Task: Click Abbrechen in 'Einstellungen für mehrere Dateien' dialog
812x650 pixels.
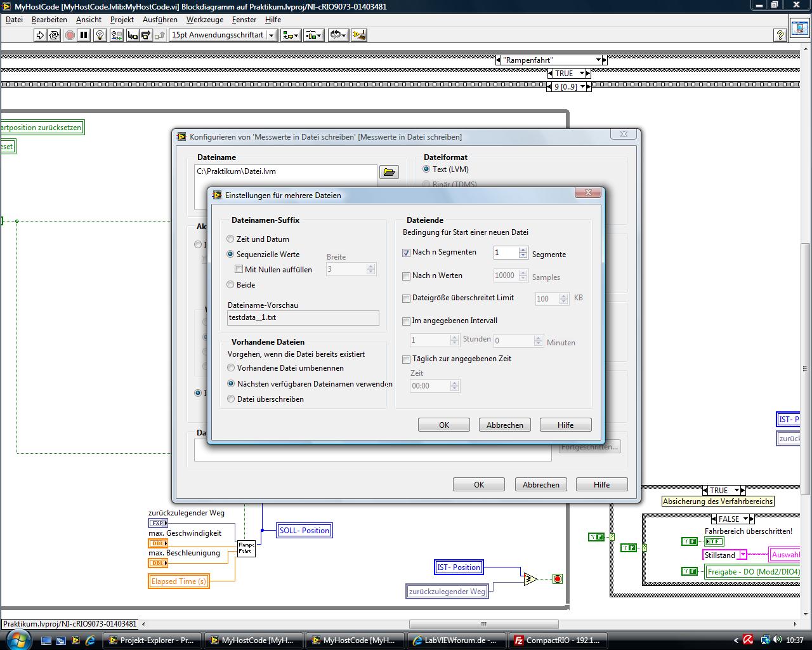Action: click(505, 425)
